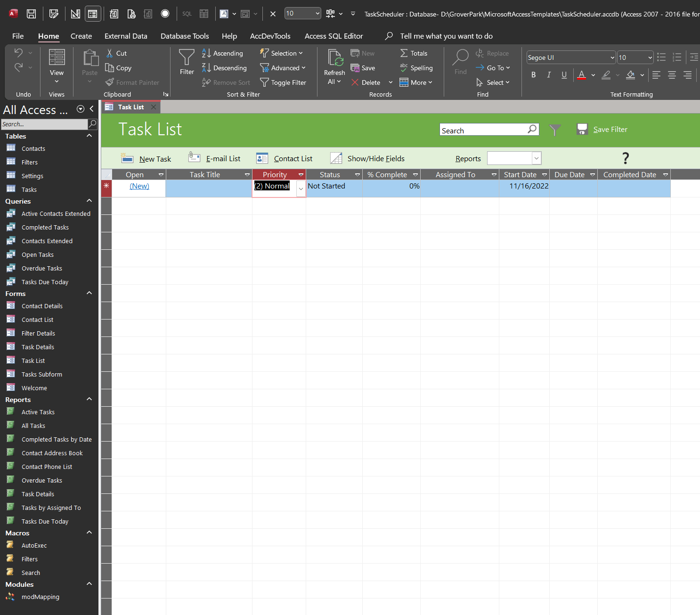Align text left
The image size is (700, 615).
656,74
